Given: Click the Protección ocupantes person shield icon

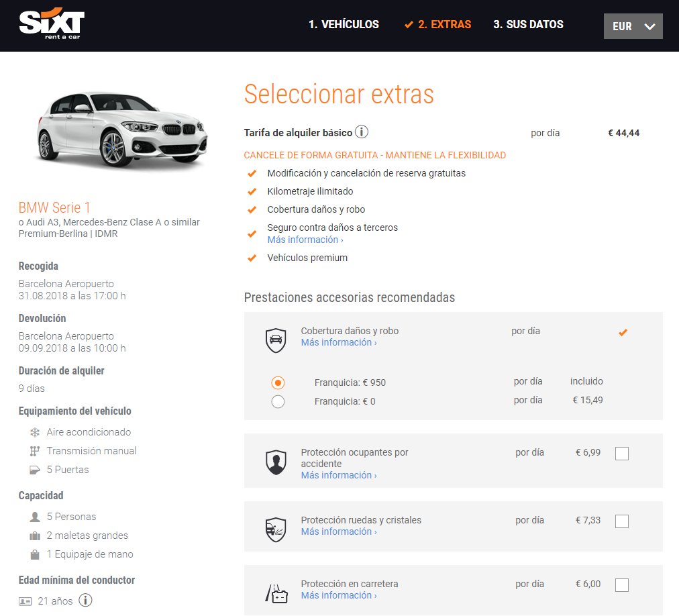Looking at the screenshot, I should click(276, 462).
